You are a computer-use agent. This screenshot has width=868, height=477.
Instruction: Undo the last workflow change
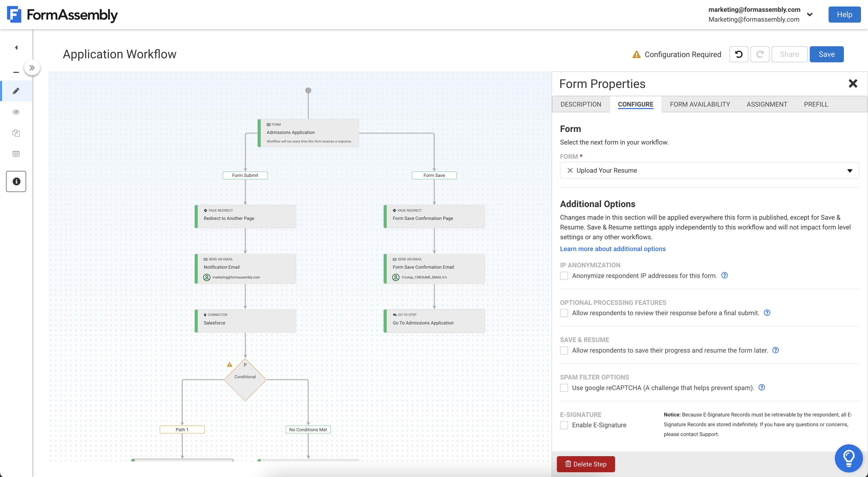[738, 54]
